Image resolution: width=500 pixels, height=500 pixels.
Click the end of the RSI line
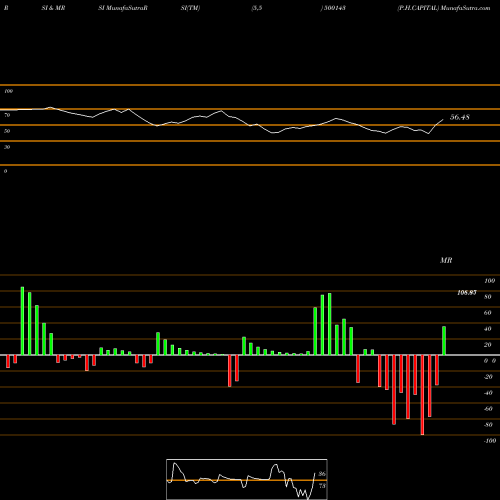point(443,119)
